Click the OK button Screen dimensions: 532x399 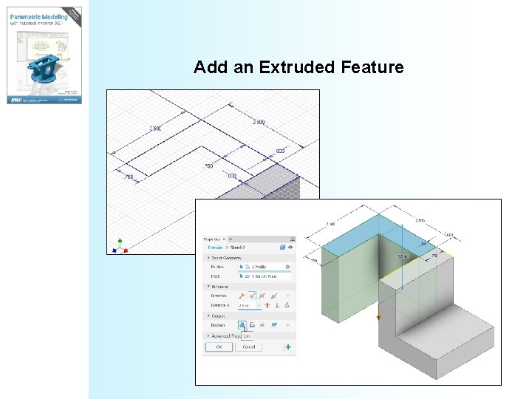(x=219, y=347)
